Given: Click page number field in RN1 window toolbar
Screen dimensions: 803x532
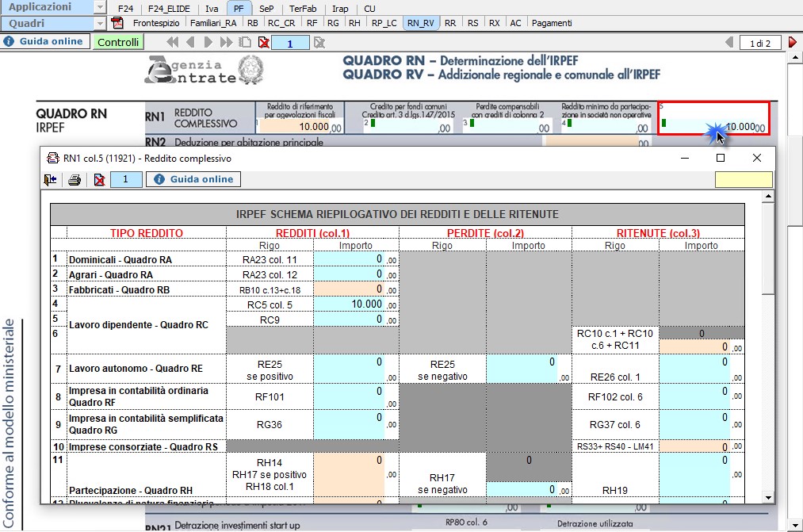Looking at the screenshot, I should (x=125, y=179).
